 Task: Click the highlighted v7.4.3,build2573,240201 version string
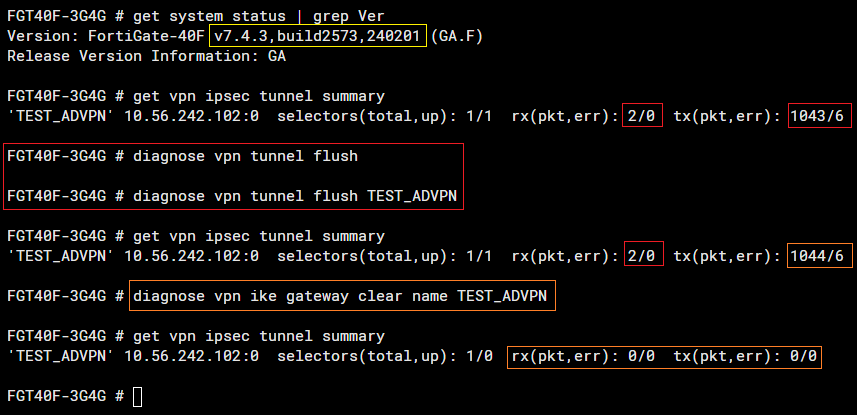(318, 36)
